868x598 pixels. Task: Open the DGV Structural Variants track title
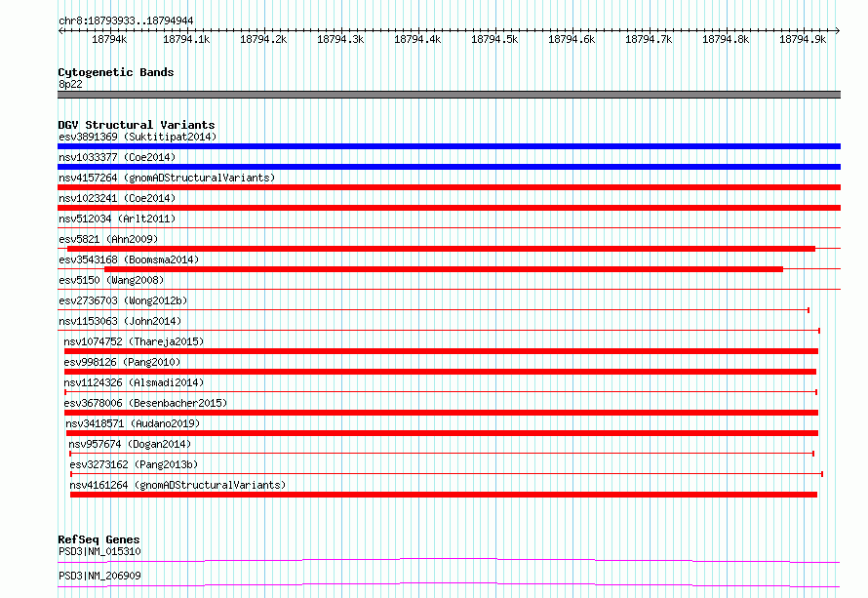pos(137,125)
